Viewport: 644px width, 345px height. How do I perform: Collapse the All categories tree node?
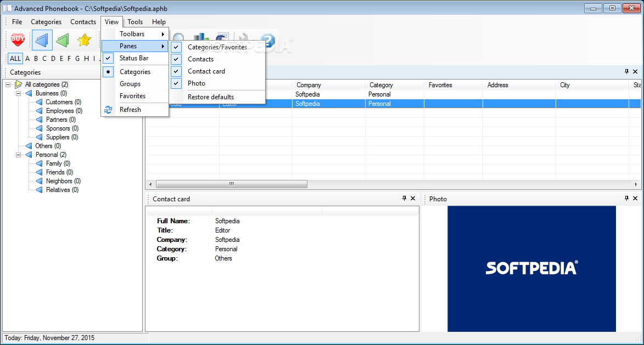[8, 84]
